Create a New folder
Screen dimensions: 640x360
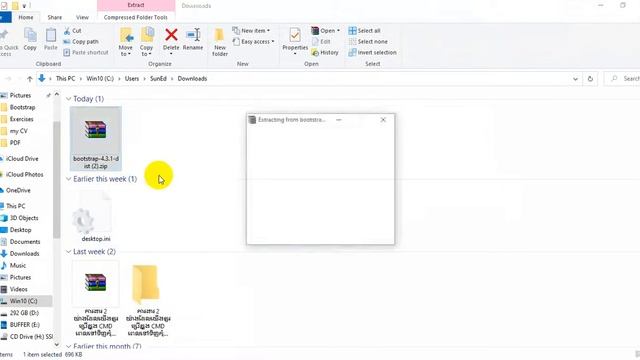tap(220, 42)
